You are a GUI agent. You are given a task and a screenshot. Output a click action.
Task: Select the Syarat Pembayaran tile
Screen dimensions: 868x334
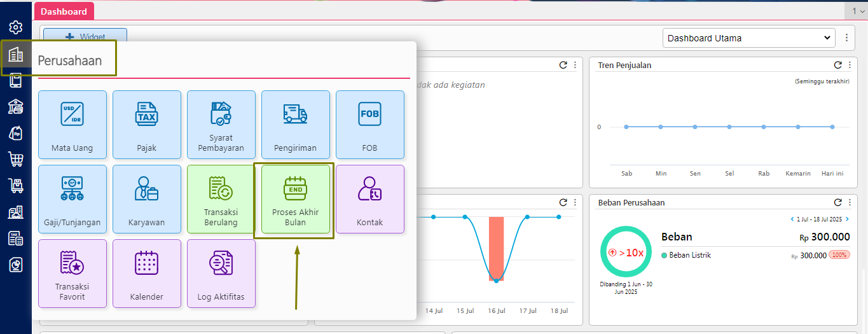tap(221, 124)
